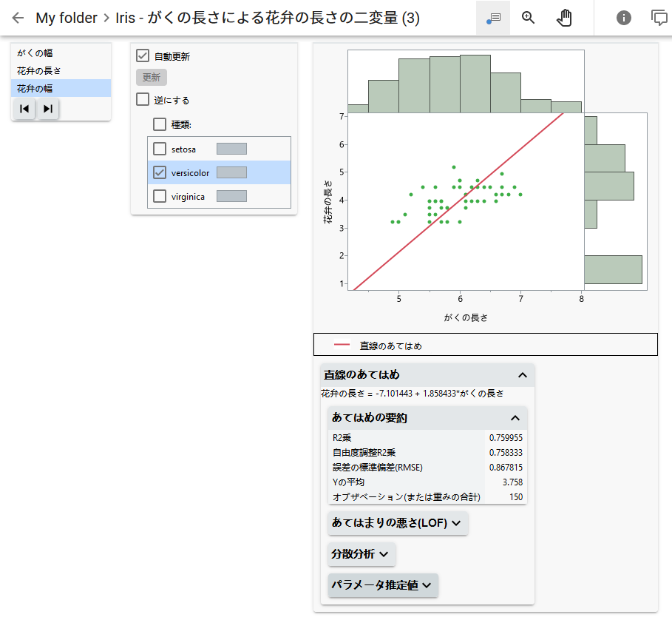Activate the magnifier zoom tool
Screen dimensions: 672x620
click(x=528, y=18)
